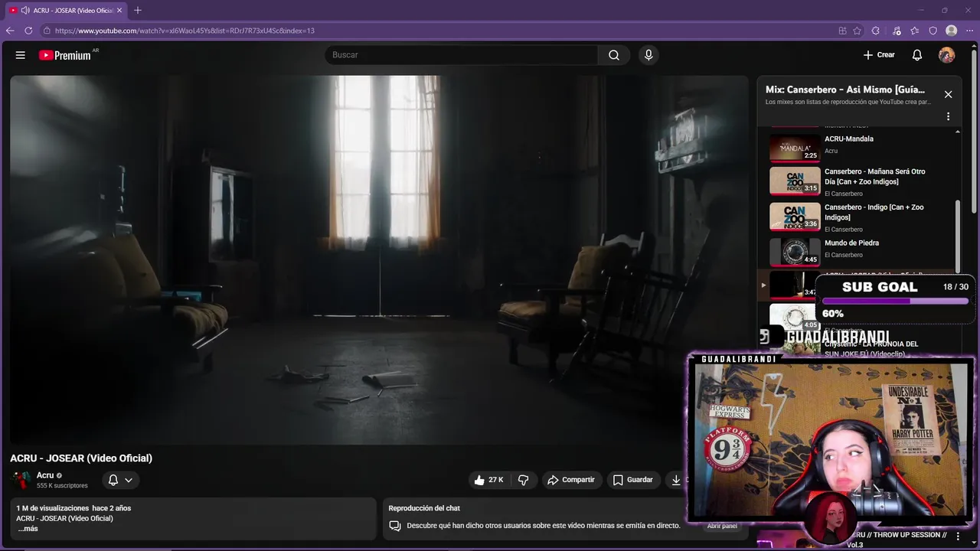Open the Acru channel name link
The width and height of the screenshot is (980, 551).
45,475
